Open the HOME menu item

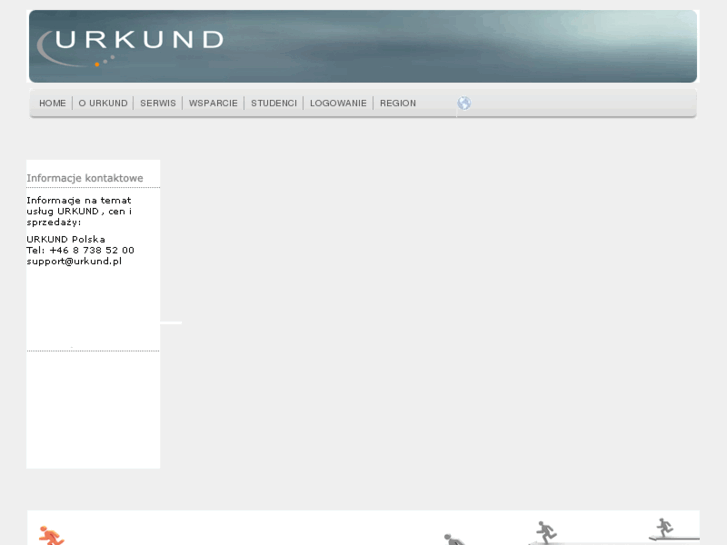(52, 103)
